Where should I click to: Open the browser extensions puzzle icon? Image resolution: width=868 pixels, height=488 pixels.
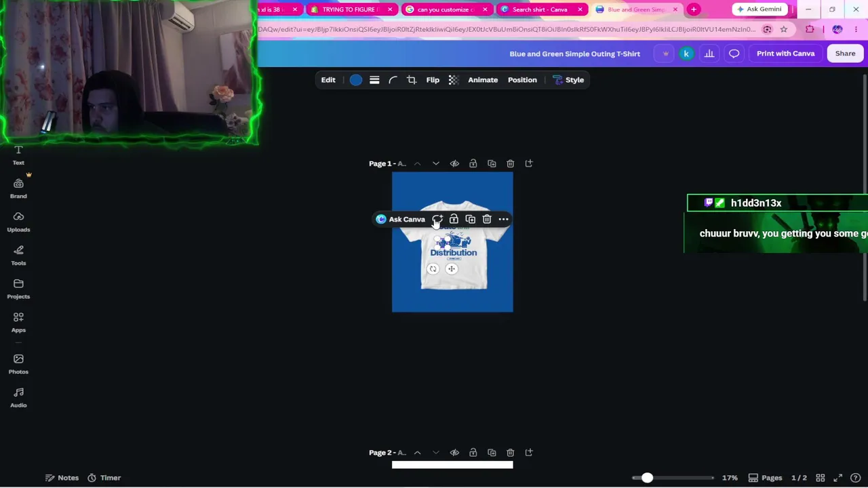pyautogui.click(x=810, y=30)
